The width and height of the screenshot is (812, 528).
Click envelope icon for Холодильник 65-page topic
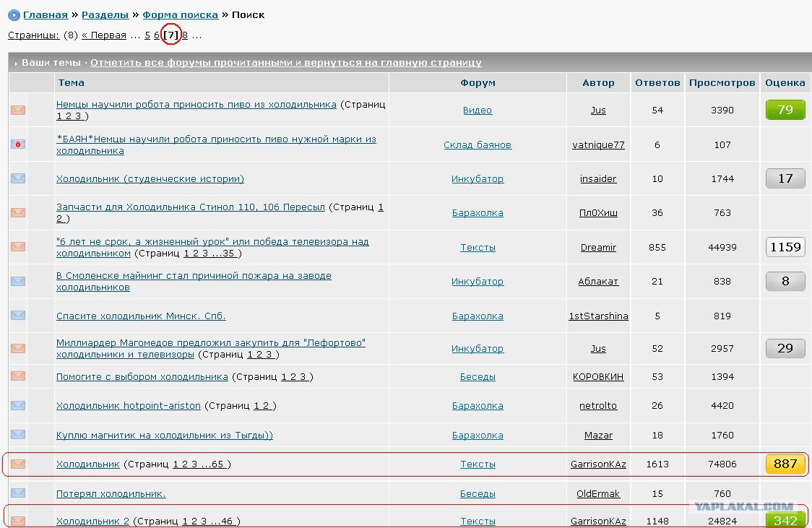click(x=18, y=464)
